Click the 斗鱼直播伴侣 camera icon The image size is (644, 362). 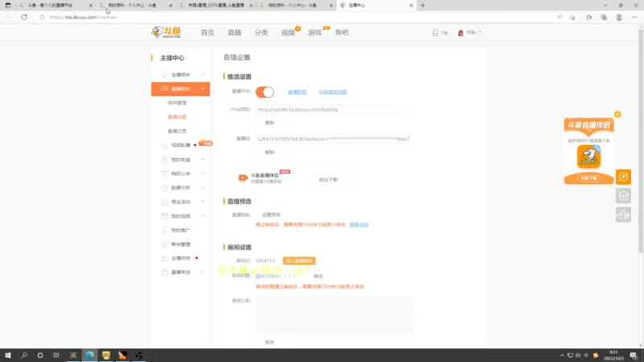243,178
